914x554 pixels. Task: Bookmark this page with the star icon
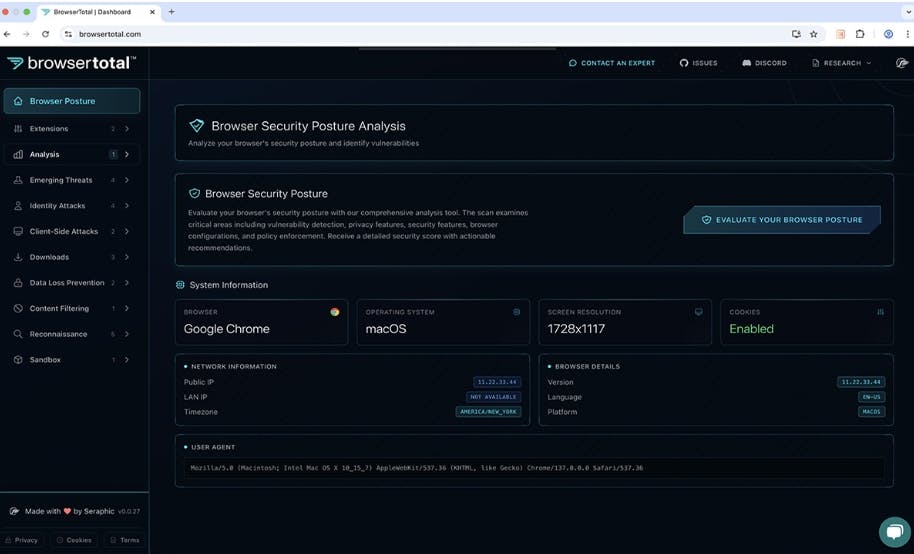click(813, 34)
